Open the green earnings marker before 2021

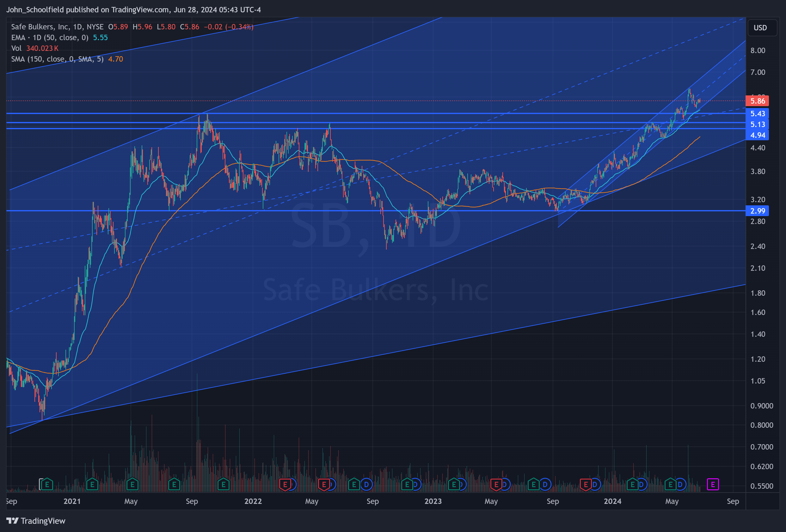pyautogui.click(x=47, y=485)
